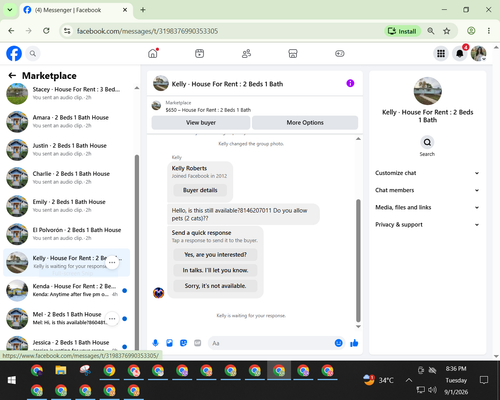Open options menu for Kelly conversation
Viewport: 500px width, 400px height.
click(x=112, y=262)
